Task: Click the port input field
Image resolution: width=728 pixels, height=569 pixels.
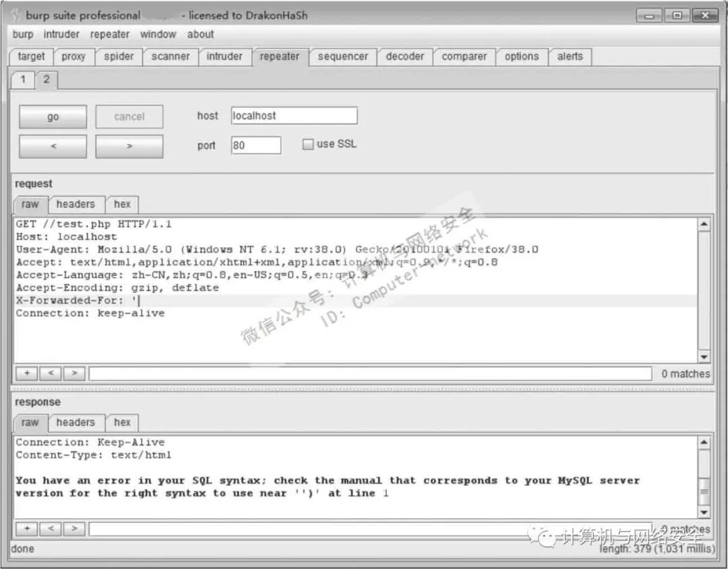Action: point(256,146)
